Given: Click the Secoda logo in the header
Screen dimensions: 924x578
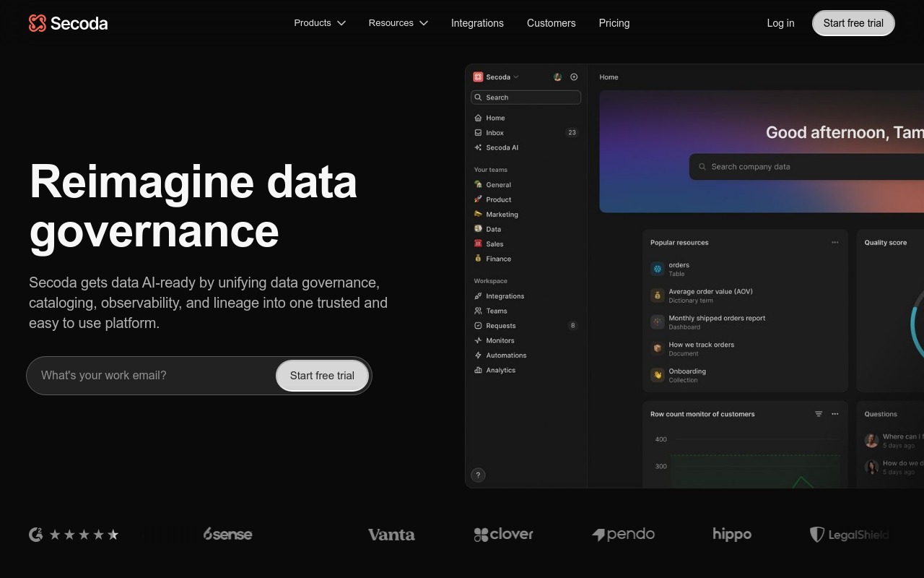Looking at the screenshot, I should pyautogui.click(x=68, y=23).
